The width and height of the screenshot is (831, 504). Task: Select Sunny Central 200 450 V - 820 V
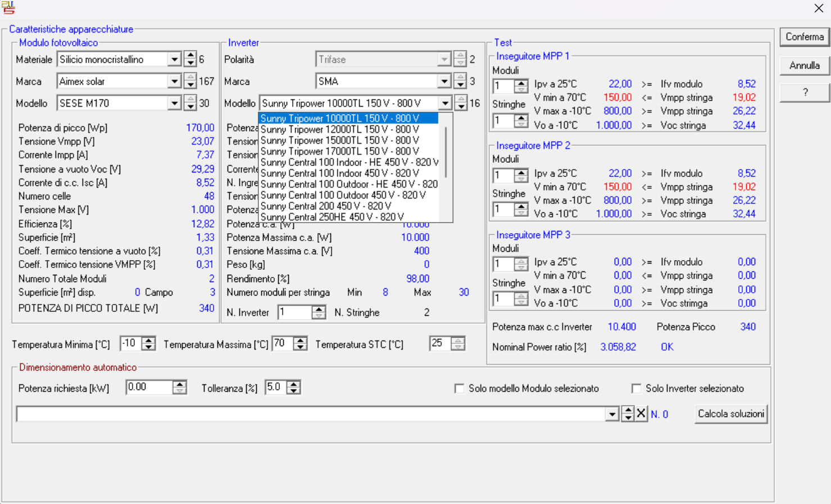[348, 206]
